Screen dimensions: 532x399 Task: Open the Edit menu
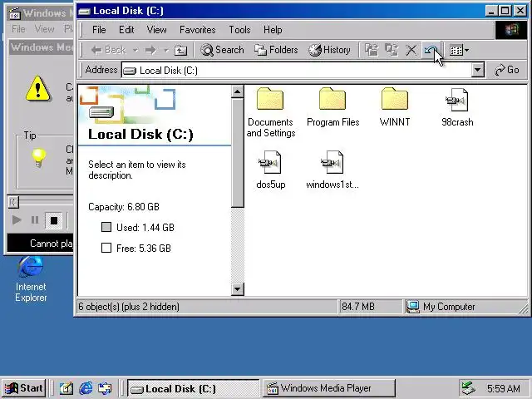click(126, 30)
